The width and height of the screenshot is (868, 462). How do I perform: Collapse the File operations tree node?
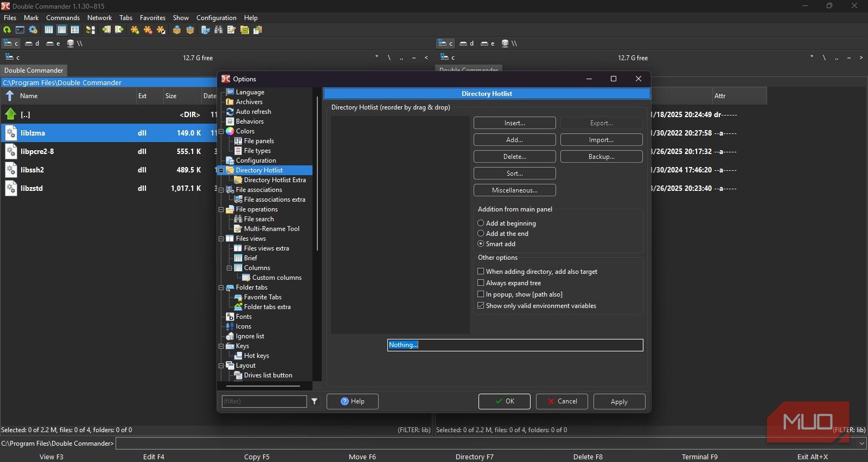pyautogui.click(x=221, y=209)
